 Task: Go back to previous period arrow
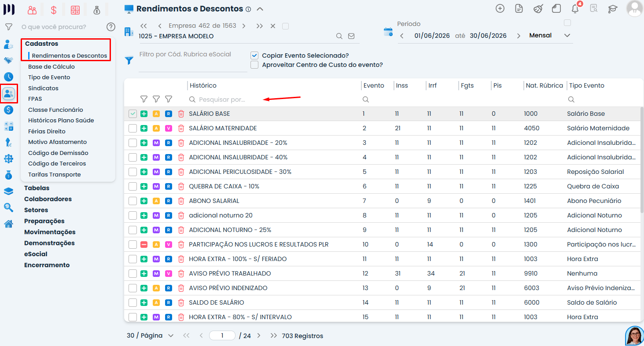click(402, 36)
